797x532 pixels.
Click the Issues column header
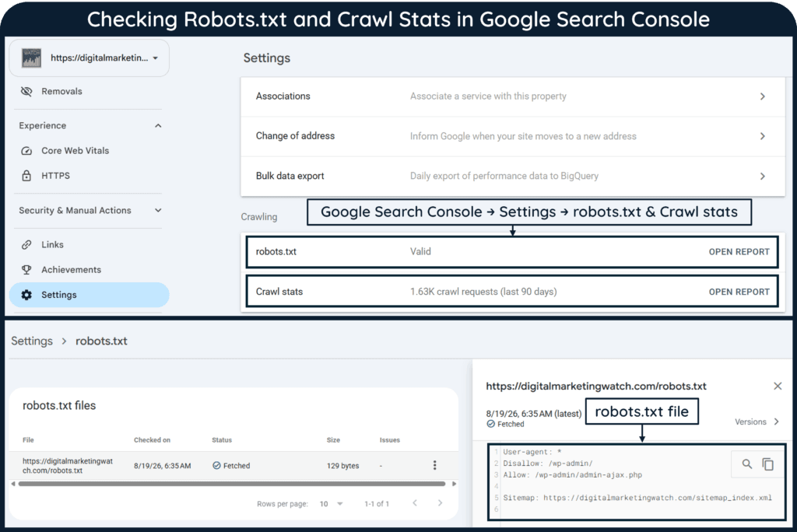[390, 440]
